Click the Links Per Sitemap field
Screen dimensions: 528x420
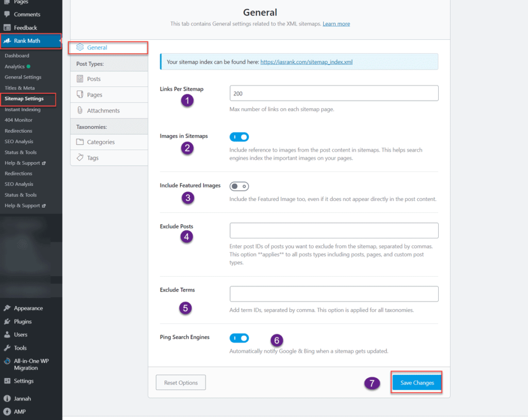(x=334, y=93)
